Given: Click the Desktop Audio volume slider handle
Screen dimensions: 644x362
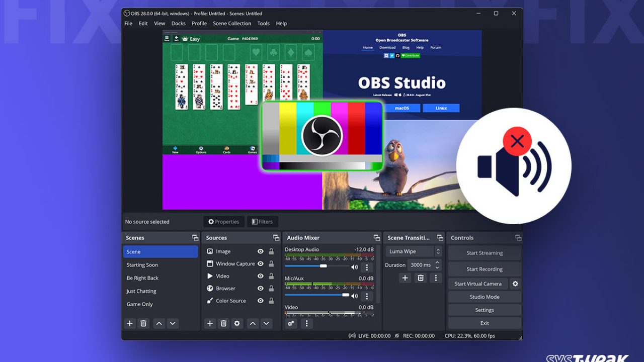Looking at the screenshot, I should [324, 266].
